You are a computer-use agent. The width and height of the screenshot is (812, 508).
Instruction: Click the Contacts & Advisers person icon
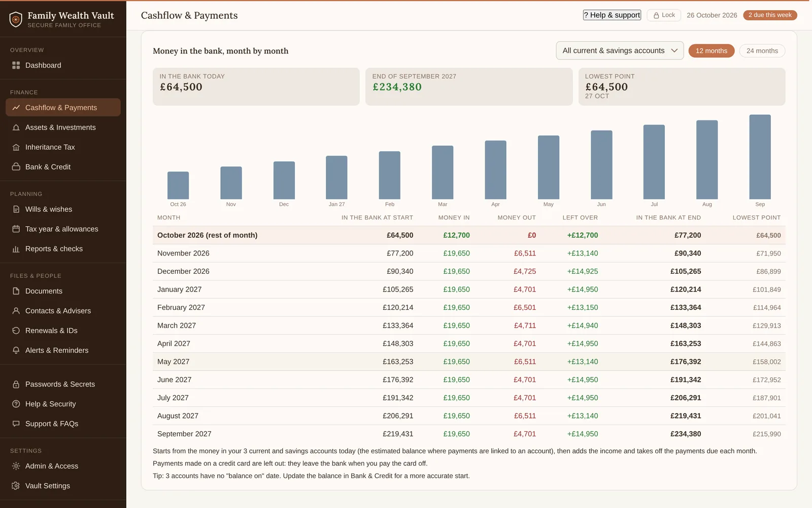coord(16,311)
